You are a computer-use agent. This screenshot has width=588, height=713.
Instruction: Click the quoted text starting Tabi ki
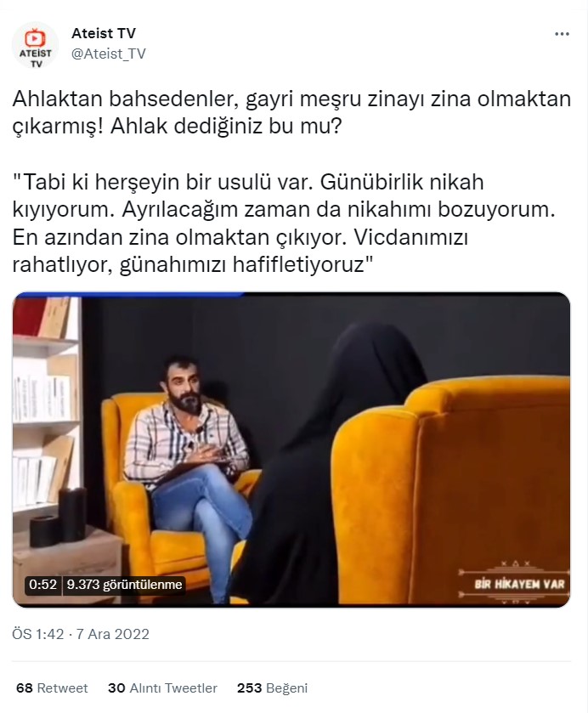pyautogui.click(x=284, y=224)
